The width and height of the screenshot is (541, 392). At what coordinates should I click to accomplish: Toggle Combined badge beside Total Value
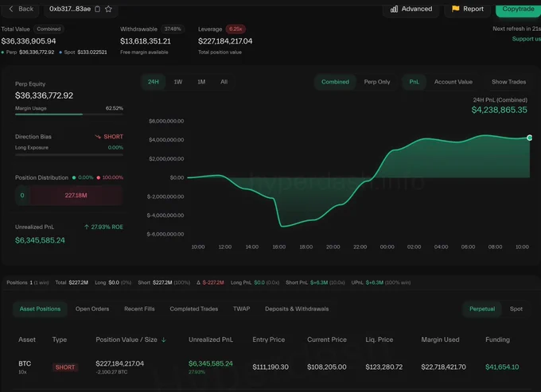coord(49,29)
